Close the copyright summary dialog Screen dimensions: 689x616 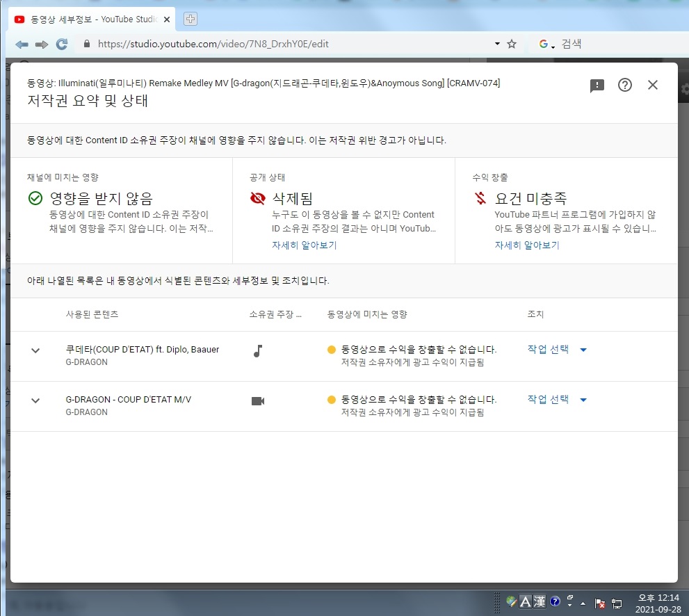tap(653, 85)
